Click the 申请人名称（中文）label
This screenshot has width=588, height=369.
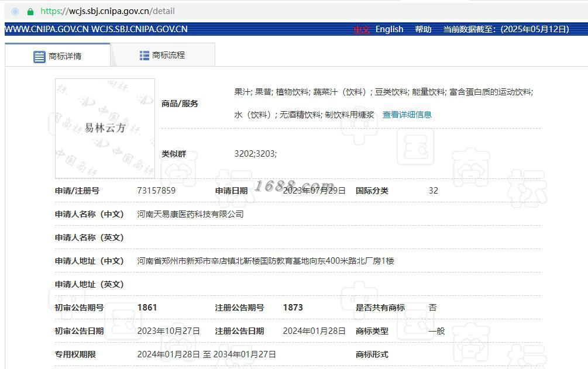point(90,214)
